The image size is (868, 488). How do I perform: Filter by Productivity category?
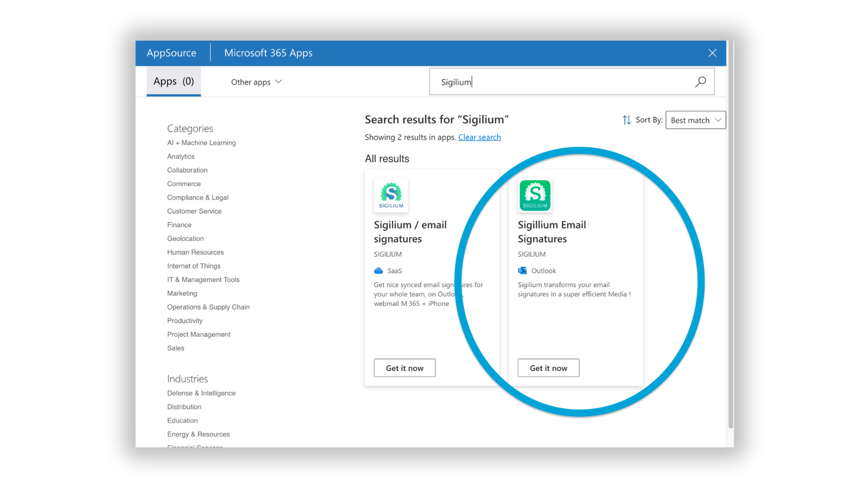185,320
